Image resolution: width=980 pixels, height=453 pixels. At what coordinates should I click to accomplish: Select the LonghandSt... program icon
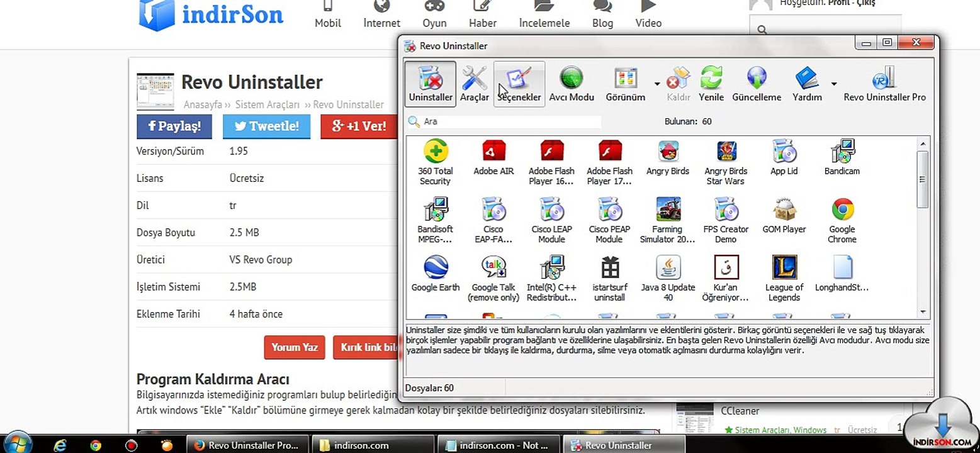tap(842, 274)
